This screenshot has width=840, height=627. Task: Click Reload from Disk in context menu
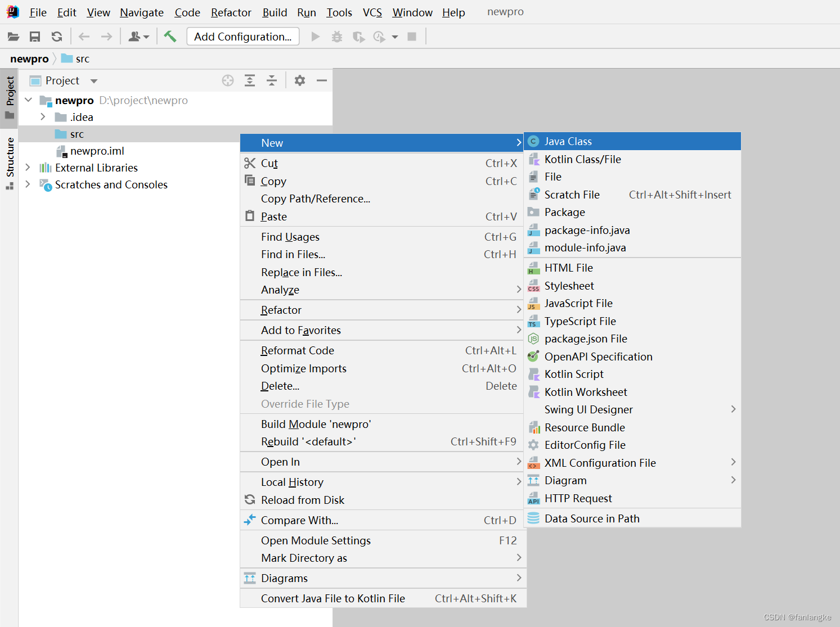[x=382, y=500]
